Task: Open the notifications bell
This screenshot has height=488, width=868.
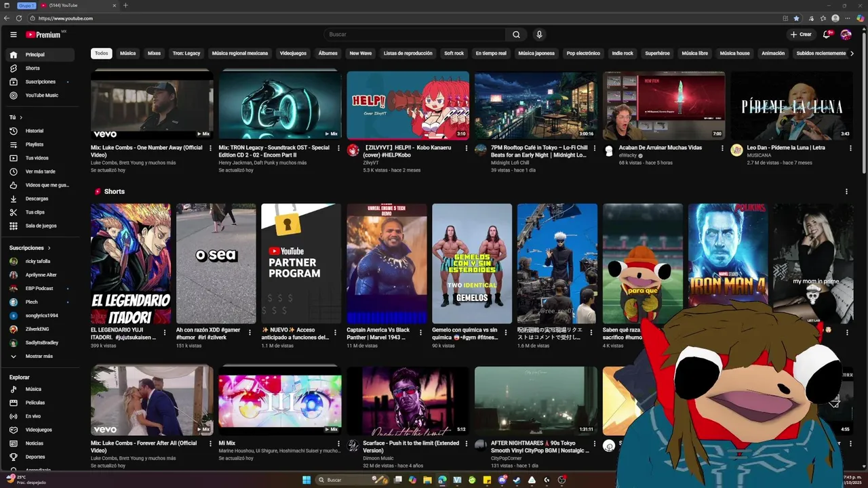Action: [x=827, y=35]
